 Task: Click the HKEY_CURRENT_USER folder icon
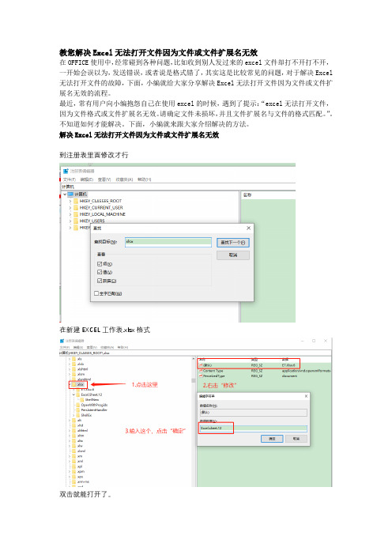pos(76,208)
